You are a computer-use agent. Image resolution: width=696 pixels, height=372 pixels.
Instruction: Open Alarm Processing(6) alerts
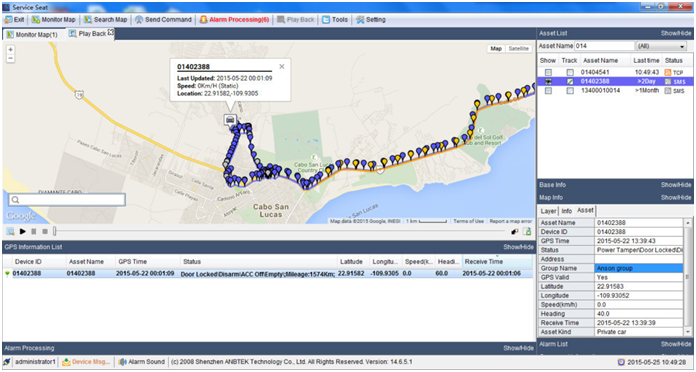(234, 20)
